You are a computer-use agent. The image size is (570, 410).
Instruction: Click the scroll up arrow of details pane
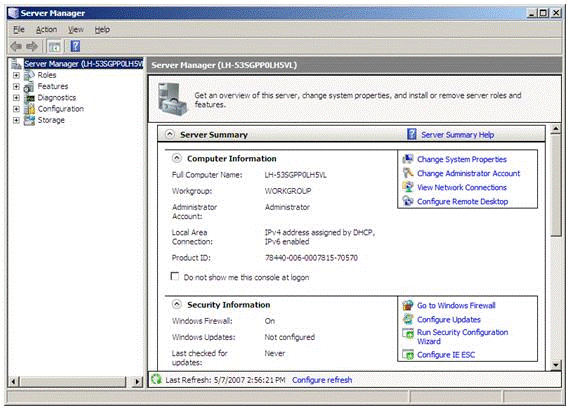(555, 129)
